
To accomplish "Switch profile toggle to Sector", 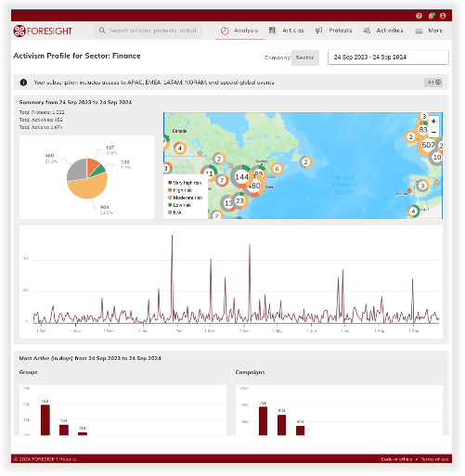I will tap(305, 58).
